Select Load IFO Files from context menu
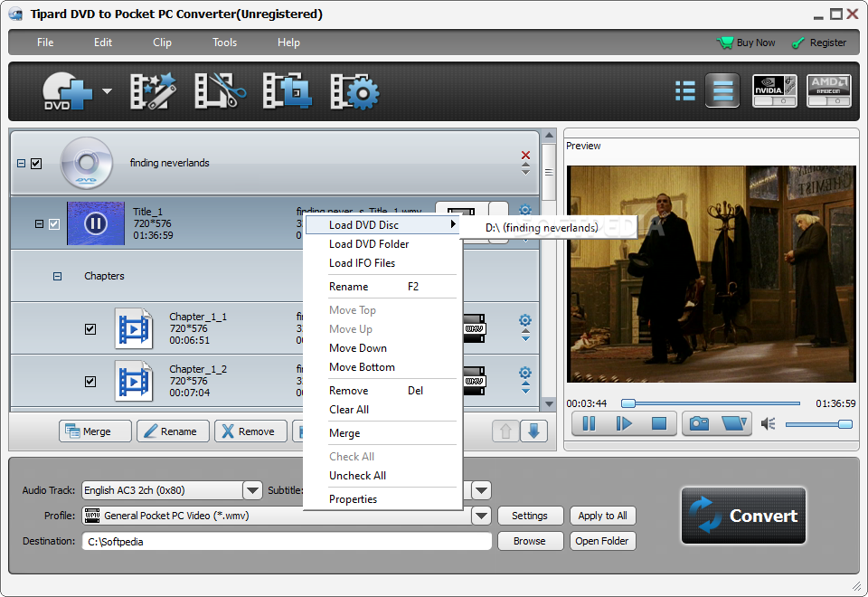This screenshot has height=597, width=868. (x=382, y=263)
